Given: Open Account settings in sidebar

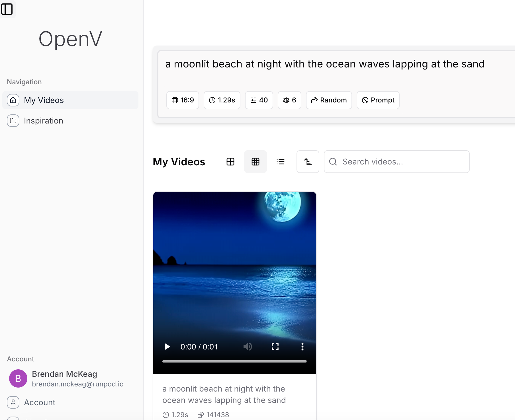Looking at the screenshot, I should [x=40, y=402].
